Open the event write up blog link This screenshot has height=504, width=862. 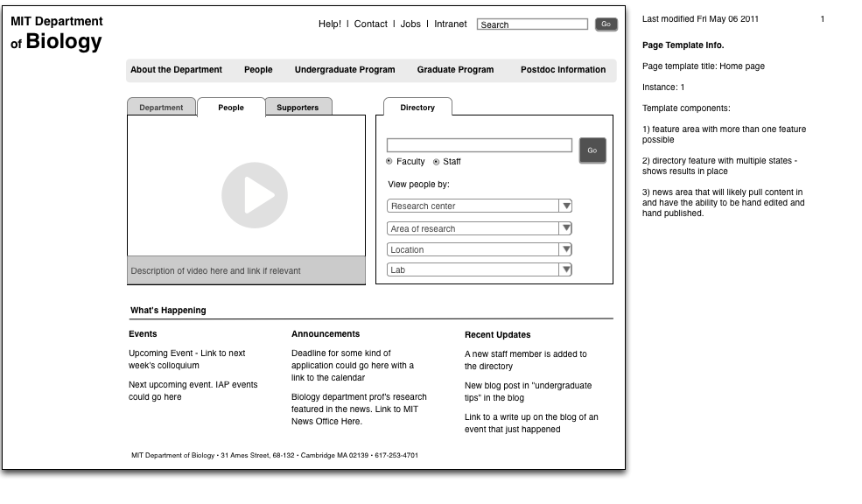click(531, 423)
